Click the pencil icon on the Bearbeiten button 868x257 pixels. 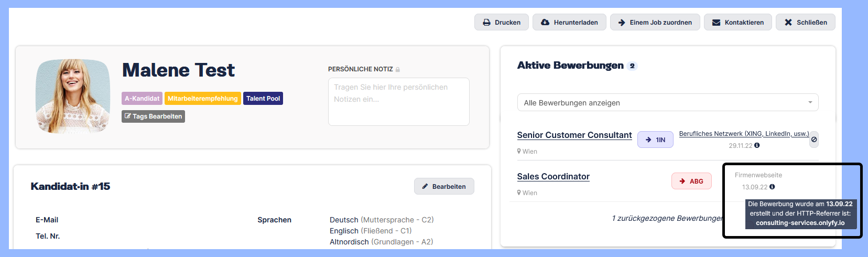point(425,186)
